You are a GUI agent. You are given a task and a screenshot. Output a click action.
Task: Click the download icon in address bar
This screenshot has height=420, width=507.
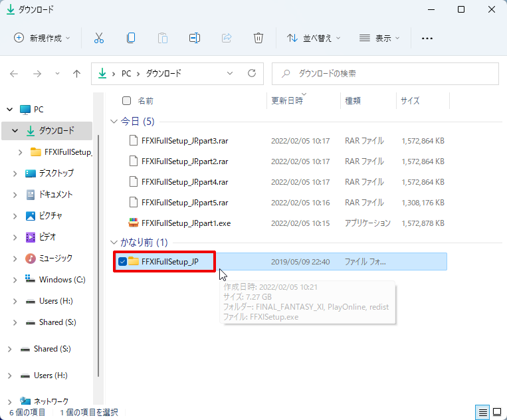click(x=102, y=73)
